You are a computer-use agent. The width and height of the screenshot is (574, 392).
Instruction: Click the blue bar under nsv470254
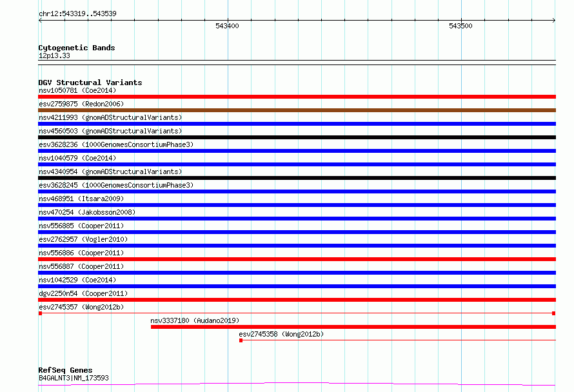pos(297,219)
